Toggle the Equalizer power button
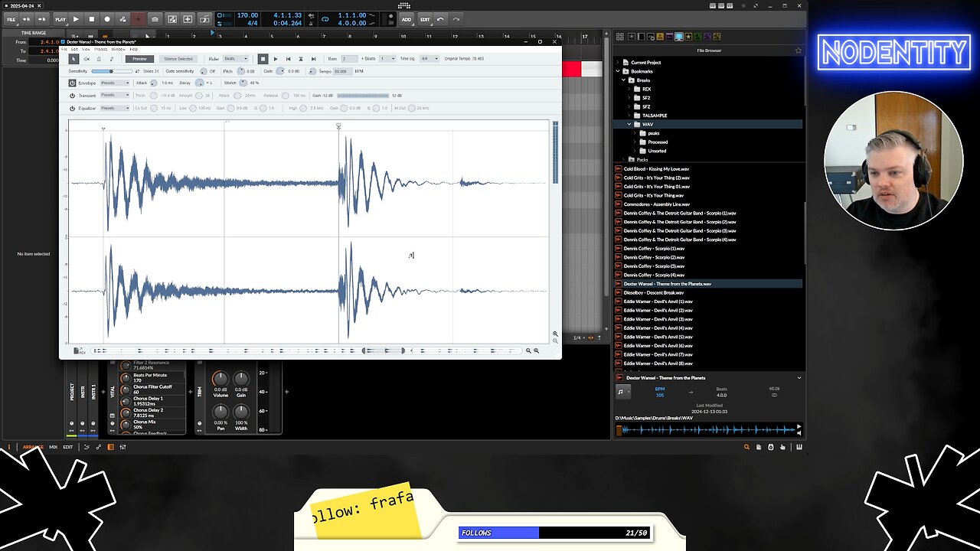This screenshot has height=551, width=980. pyautogui.click(x=72, y=108)
